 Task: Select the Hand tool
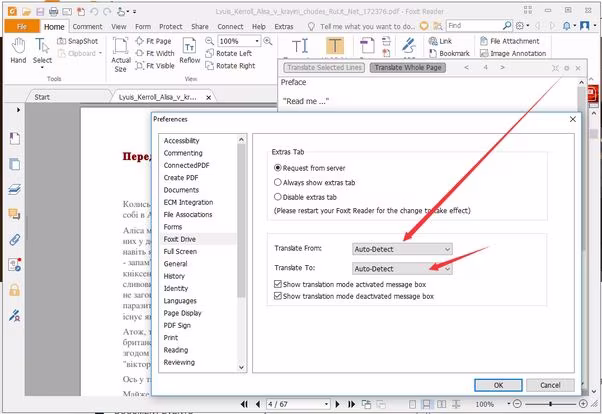(18, 50)
